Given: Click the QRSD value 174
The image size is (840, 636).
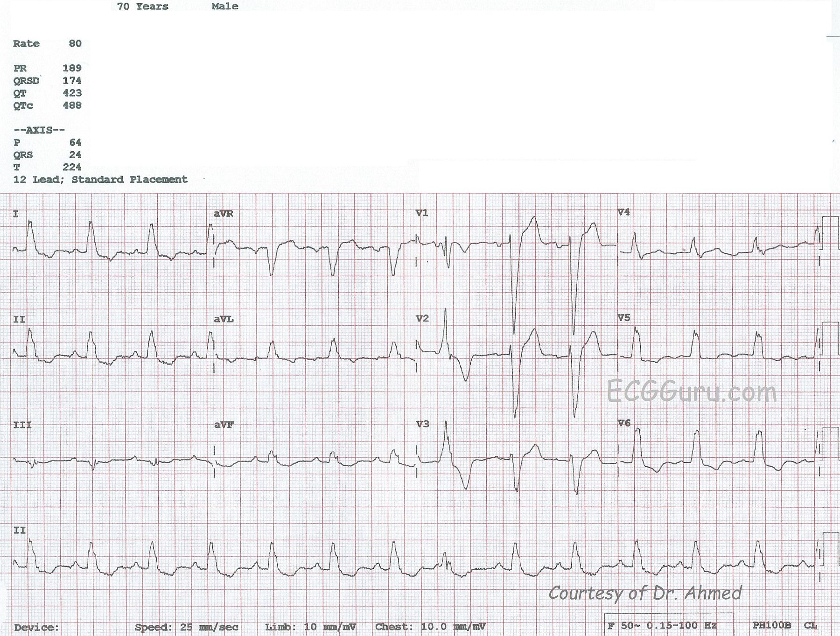Looking at the screenshot, I should tap(72, 81).
